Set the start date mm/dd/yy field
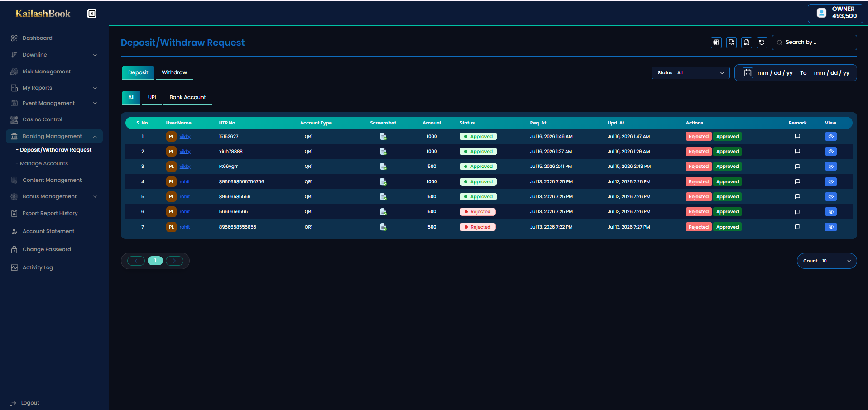This screenshot has height=410, width=868. [775, 73]
